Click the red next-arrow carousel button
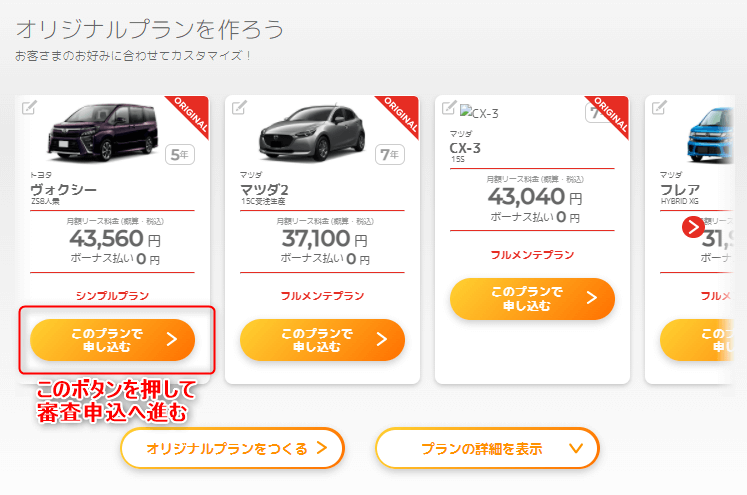The width and height of the screenshot is (747, 495). tap(693, 227)
